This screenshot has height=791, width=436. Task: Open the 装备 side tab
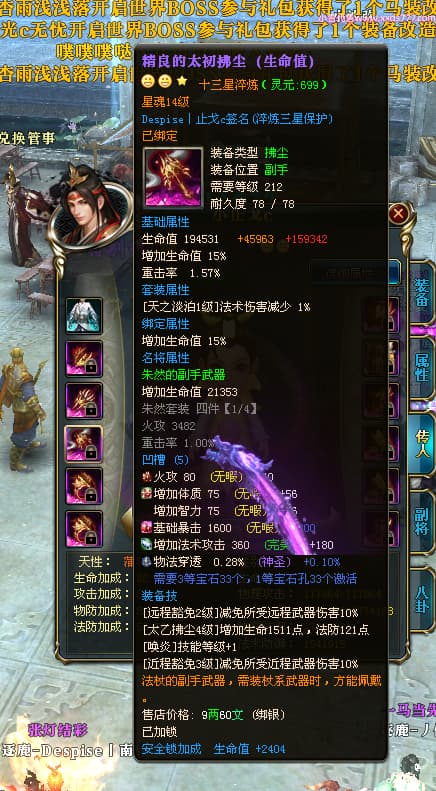(x=422, y=294)
